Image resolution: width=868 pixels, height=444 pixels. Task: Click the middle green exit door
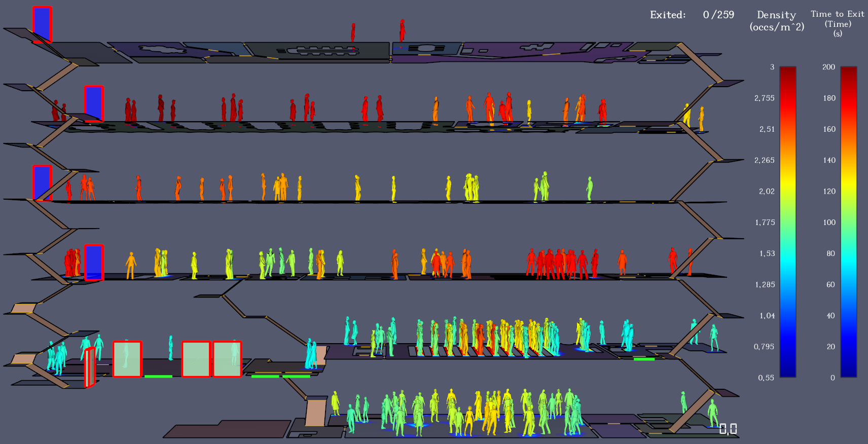coord(196,359)
